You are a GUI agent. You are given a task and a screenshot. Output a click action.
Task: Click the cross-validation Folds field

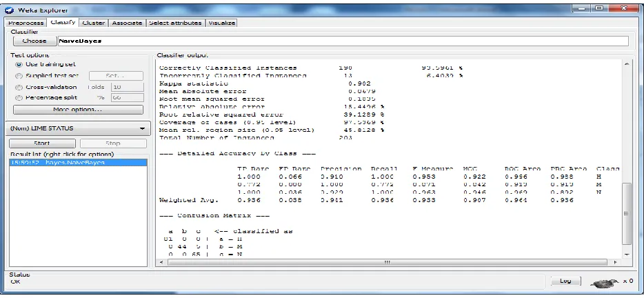click(128, 87)
